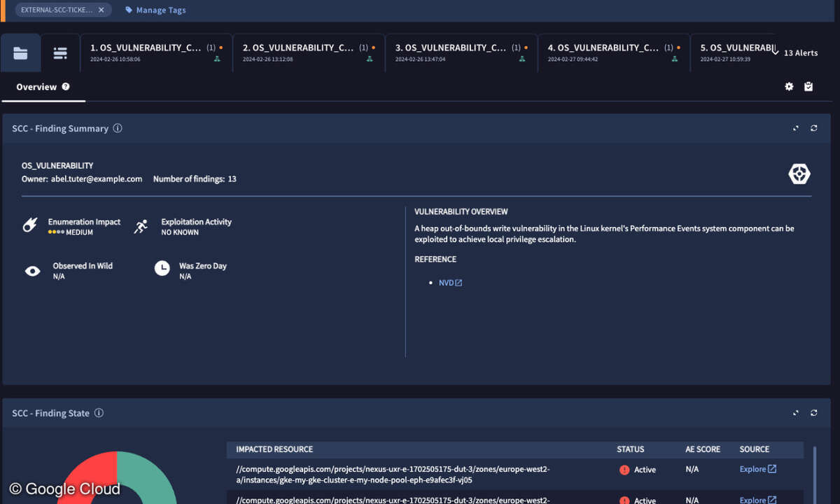Show info for SCC - Finding Summary
Image resolution: width=840 pixels, height=504 pixels.
[x=118, y=129]
